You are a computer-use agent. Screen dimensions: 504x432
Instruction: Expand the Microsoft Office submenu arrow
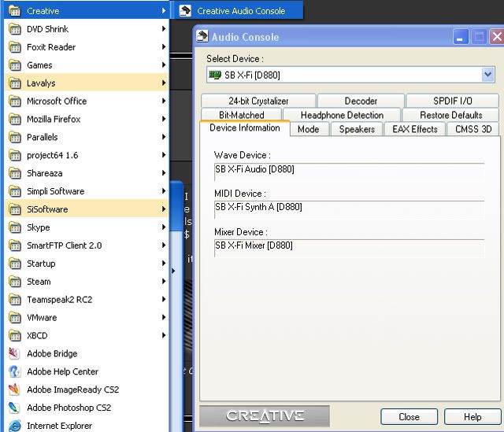164,101
